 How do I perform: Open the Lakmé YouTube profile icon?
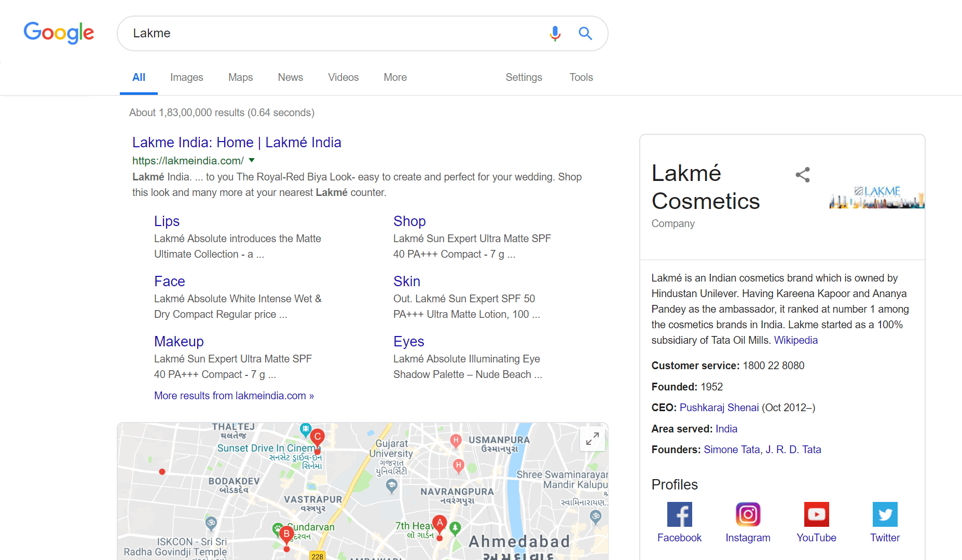click(816, 514)
